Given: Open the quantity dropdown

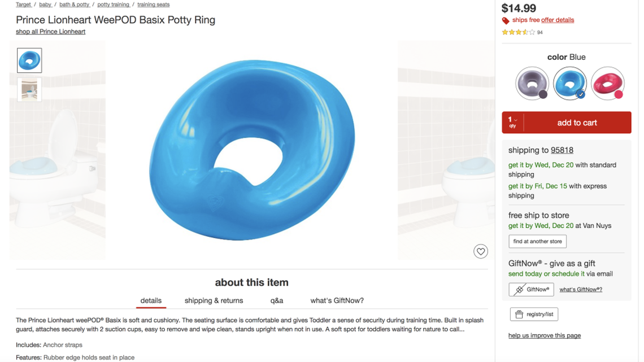Looking at the screenshot, I should point(511,122).
